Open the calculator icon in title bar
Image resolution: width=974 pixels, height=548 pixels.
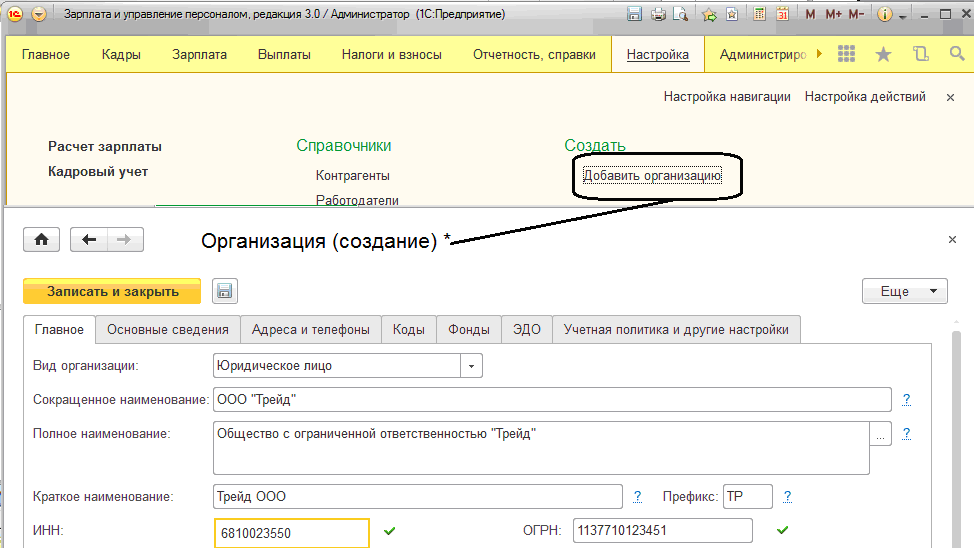(760, 15)
